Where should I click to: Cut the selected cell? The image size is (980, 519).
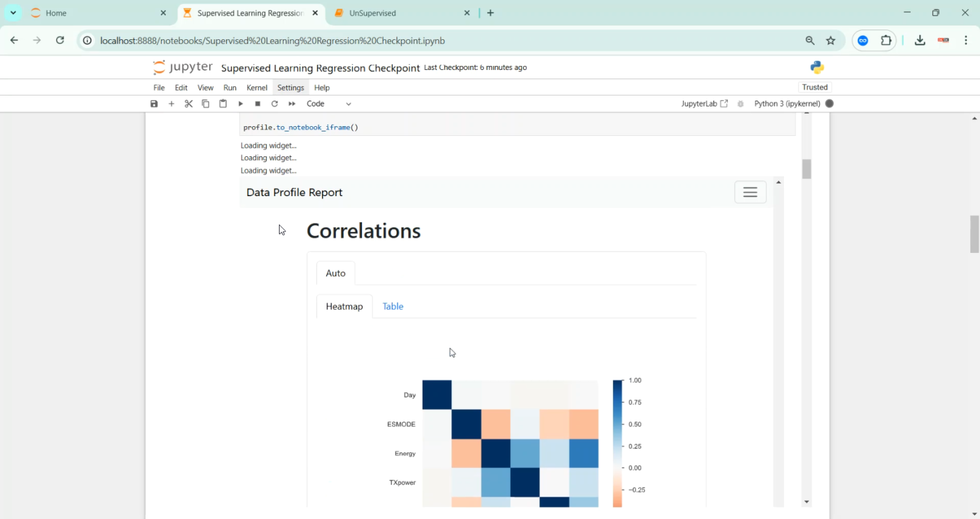click(189, 103)
